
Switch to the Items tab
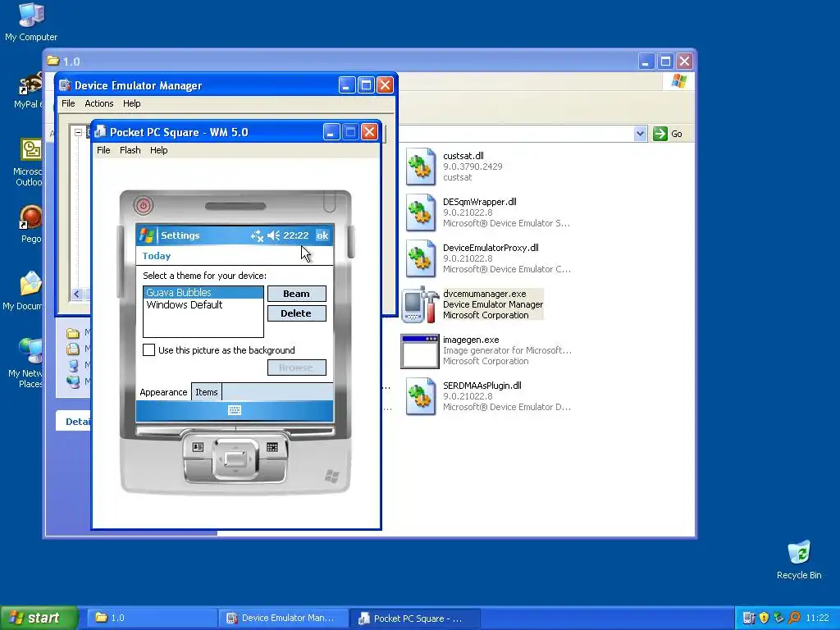point(206,392)
